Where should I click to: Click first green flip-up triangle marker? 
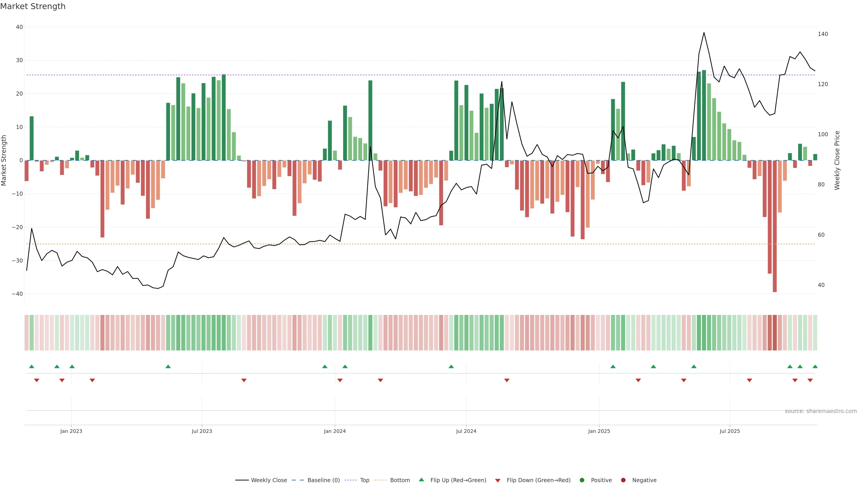click(x=32, y=366)
